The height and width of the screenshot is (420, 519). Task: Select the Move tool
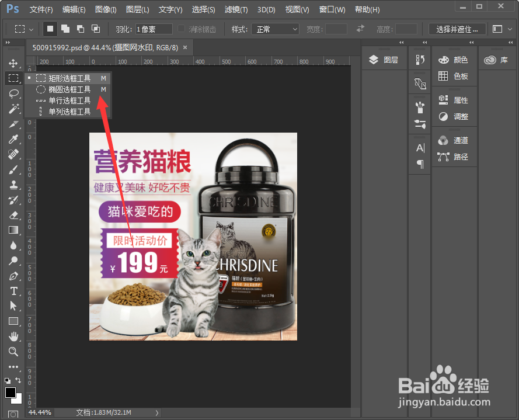13,63
